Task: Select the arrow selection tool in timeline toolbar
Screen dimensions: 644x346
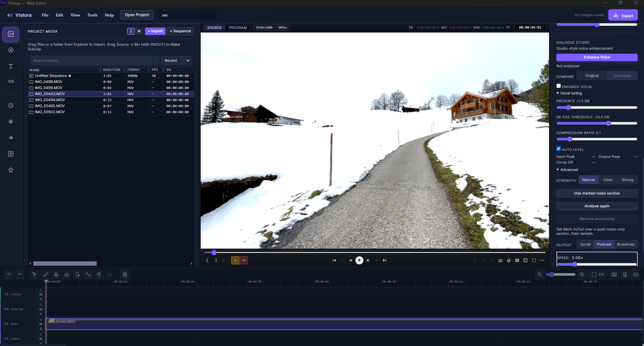Action: point(34,274)
